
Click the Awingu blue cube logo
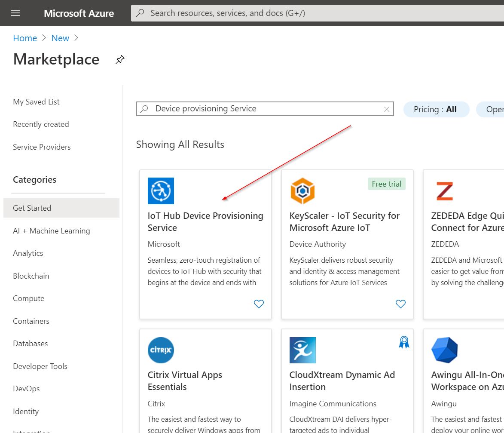[445, 350]
